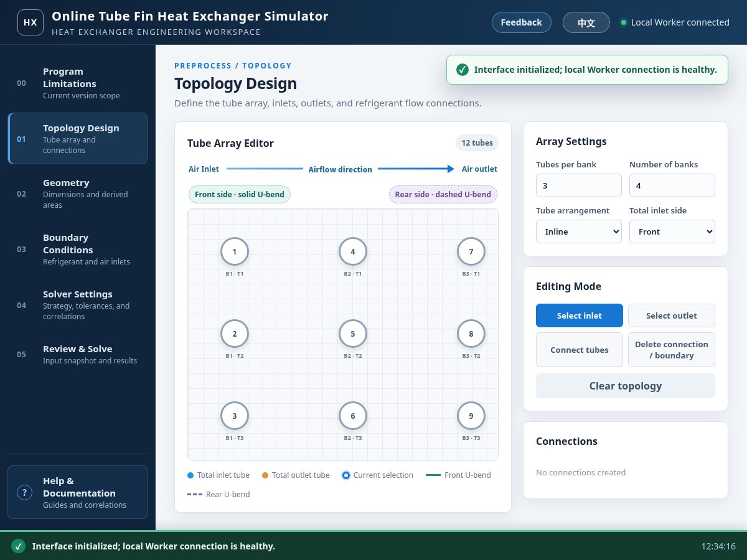Click PREPROCESS / TOPOLOGY breadcrumb
747x560 pixels.
click(x=233, y=65)
